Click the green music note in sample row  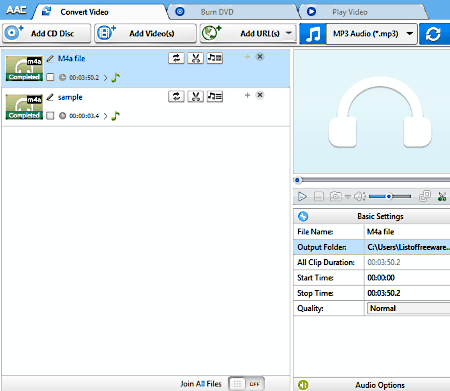point(115,116)
